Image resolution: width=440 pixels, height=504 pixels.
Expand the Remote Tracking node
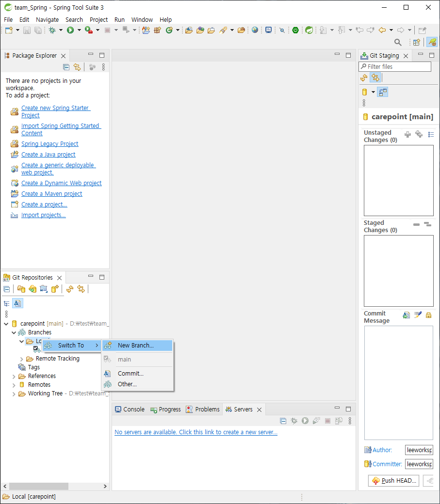21,359
